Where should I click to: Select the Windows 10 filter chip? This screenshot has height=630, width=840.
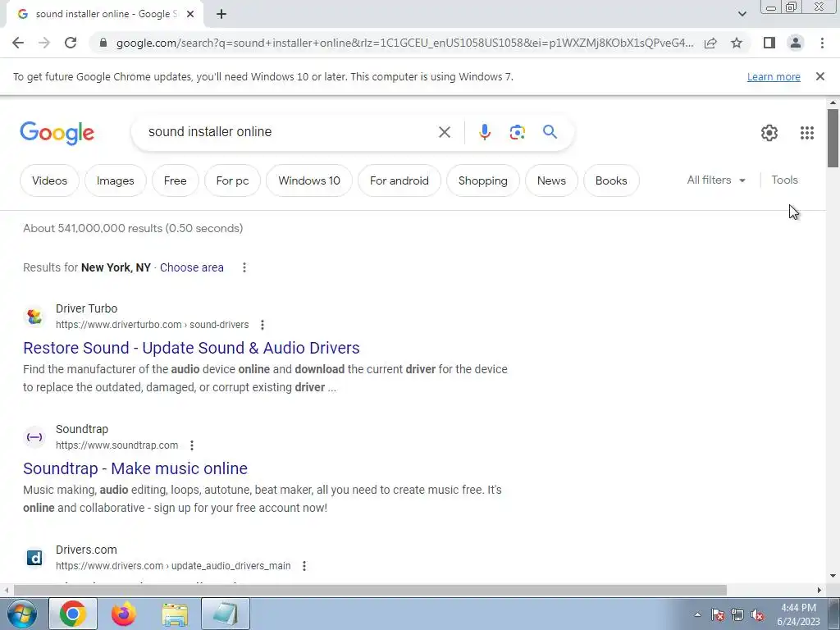[309, 180]
